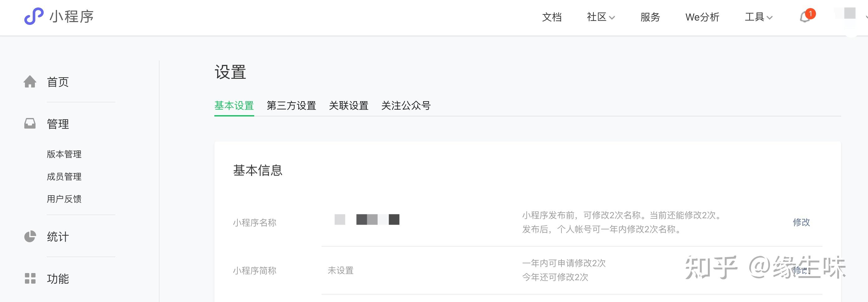Select the 关注公众号 tab
The height and width of the screenshot is (302, 868).
tap(406, 106)
